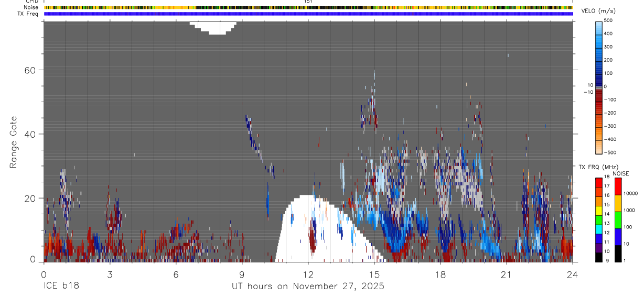Click the 21 hour tick on UT axis
Image resolution: width=644 pixels, height=297 pixels.
click(x=506, y=274)
